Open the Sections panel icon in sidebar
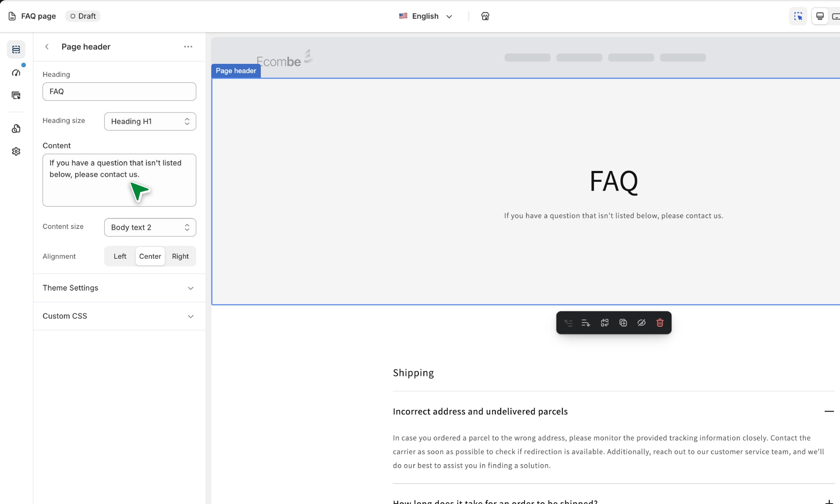The image size is (840, 504). pos(16,50)
